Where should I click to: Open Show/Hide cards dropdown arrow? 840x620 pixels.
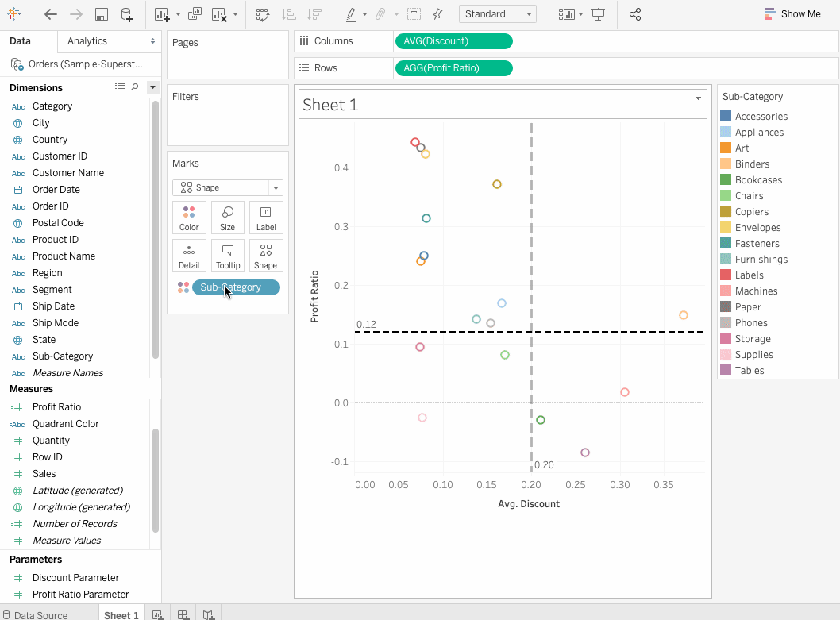coord(580,15)
